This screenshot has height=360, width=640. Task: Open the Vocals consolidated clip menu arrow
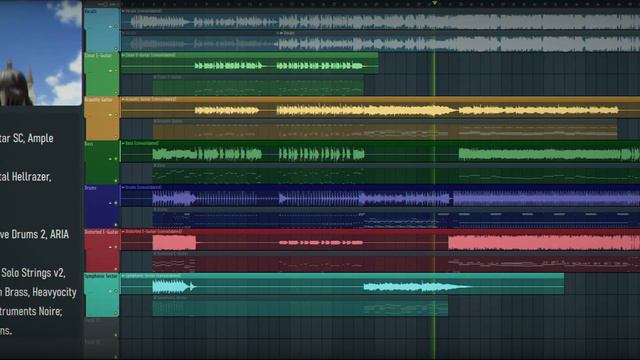pos(123,11)
